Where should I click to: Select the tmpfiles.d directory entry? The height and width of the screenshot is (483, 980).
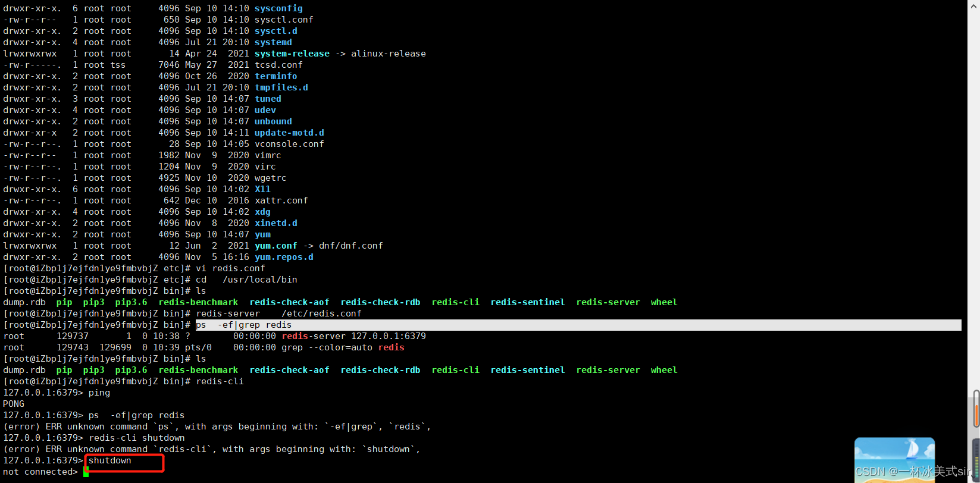(x=281, y=87)
